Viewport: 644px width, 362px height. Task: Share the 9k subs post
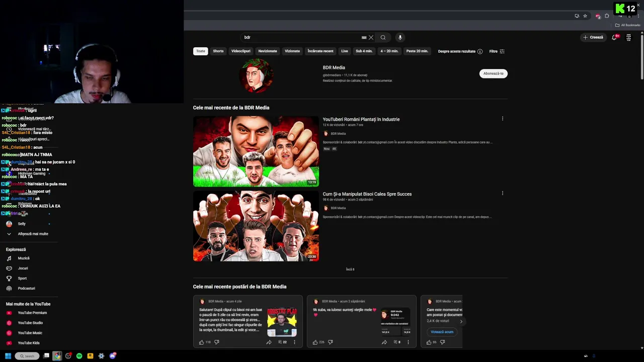[384, 342]
